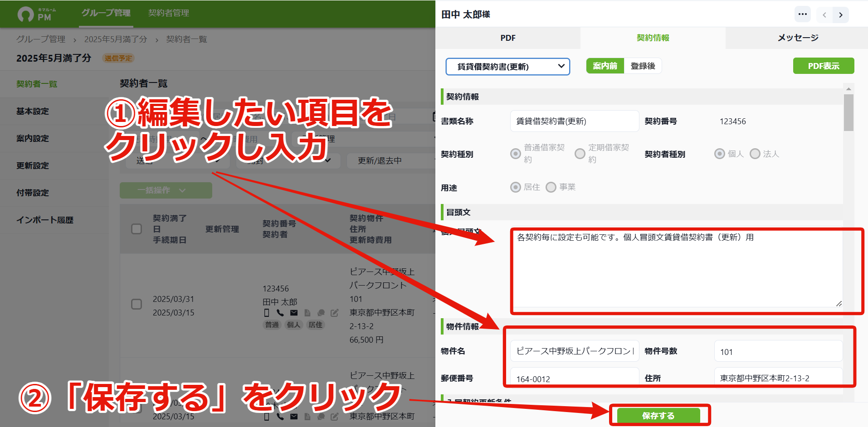Go to the next contractor with right arrow
The width and height of the screenshot is (868, 427).
pos(841,15)
